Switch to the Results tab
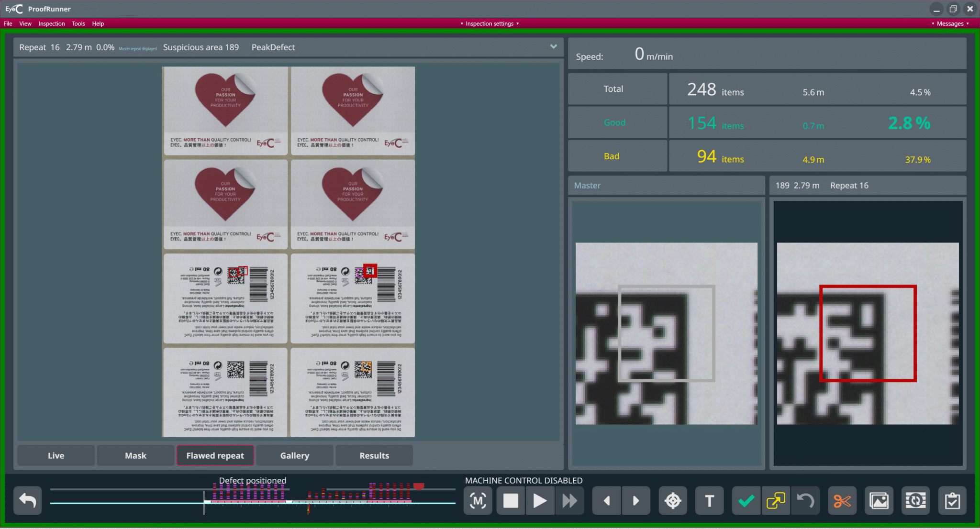The width and height of the screenshot is (980, 529). [x=374, y=455]
